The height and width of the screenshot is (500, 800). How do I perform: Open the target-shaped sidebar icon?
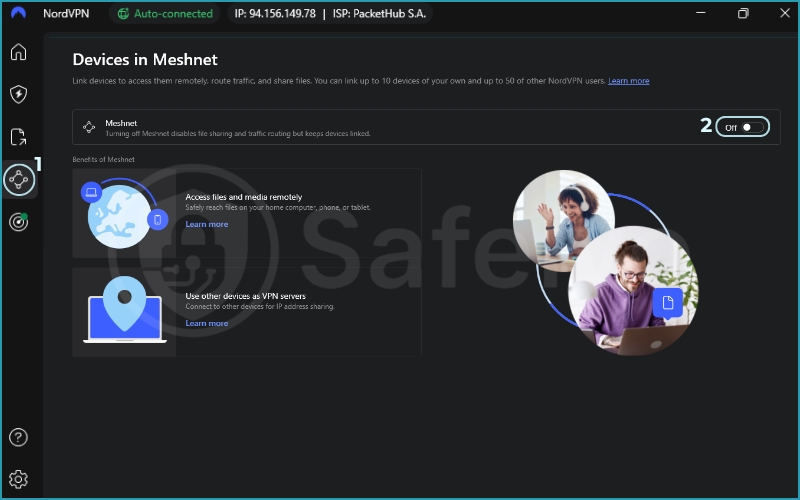pos(19,222)
